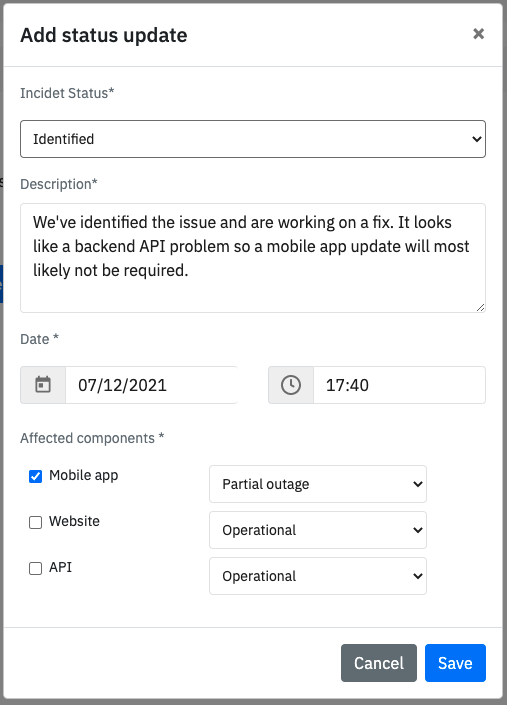Uncheck the Mobile app checkbox
507x705 pixels.
36,476
